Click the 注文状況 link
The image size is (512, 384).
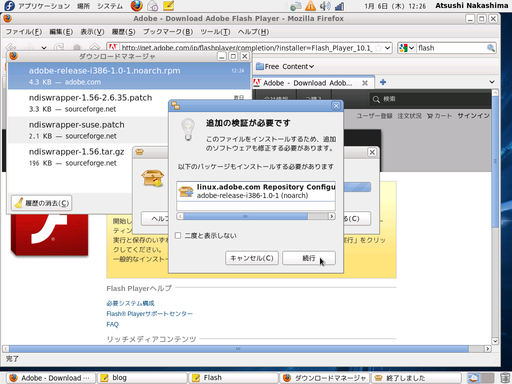pyautogui.click(x=409, y=116)
